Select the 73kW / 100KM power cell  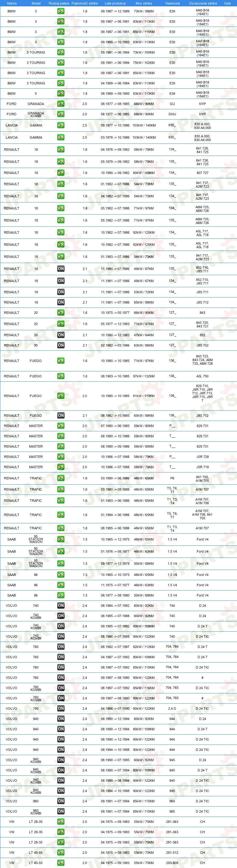pos(144,52)
